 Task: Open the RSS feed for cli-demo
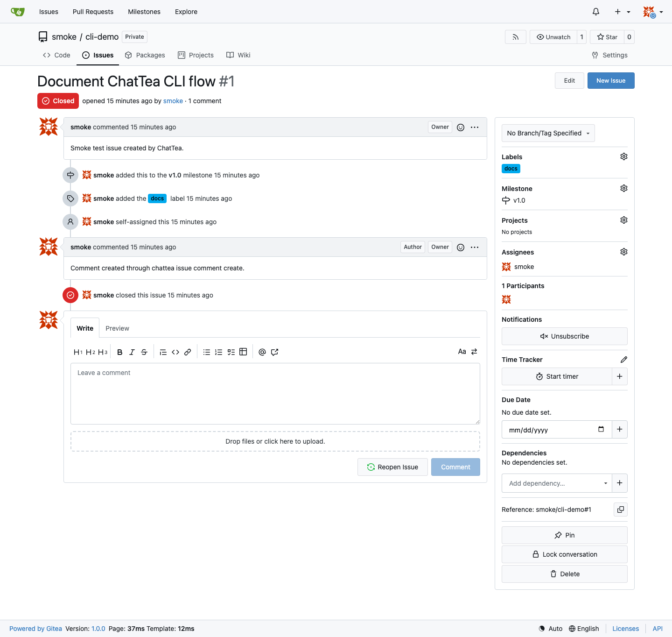(516, 37)
